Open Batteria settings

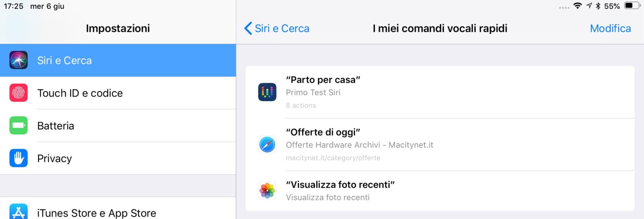click(x=56, y=126)
